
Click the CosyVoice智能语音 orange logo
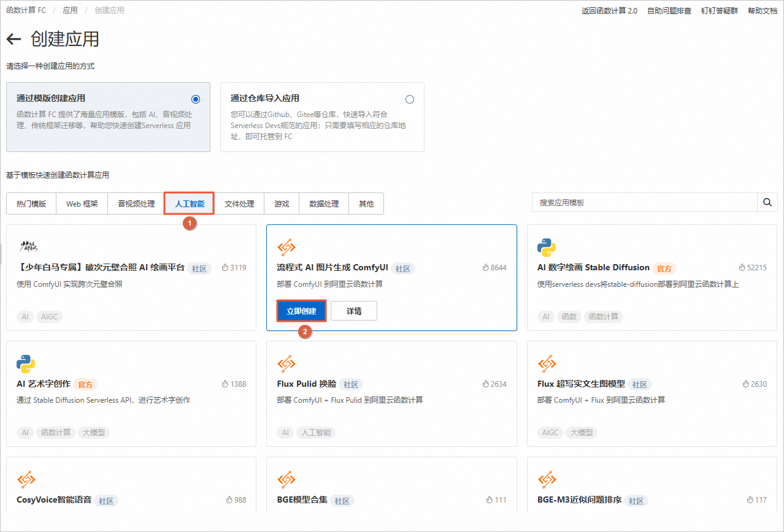(26, 480)
